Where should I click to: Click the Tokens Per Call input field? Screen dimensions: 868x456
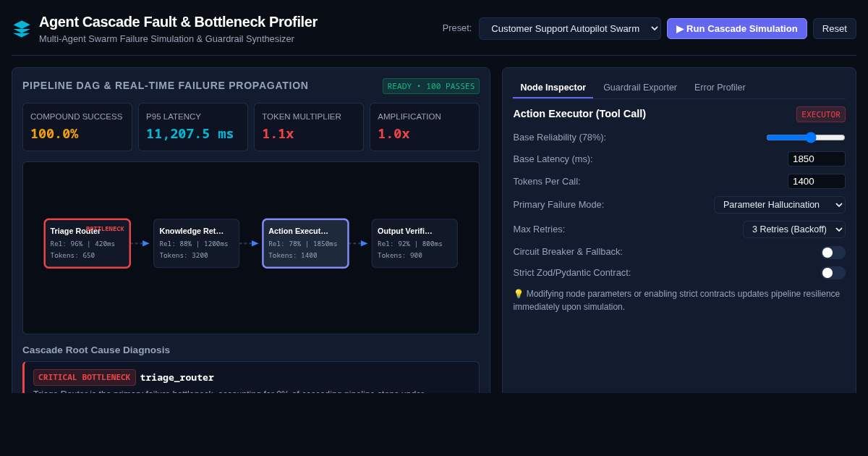coord(817,182)
